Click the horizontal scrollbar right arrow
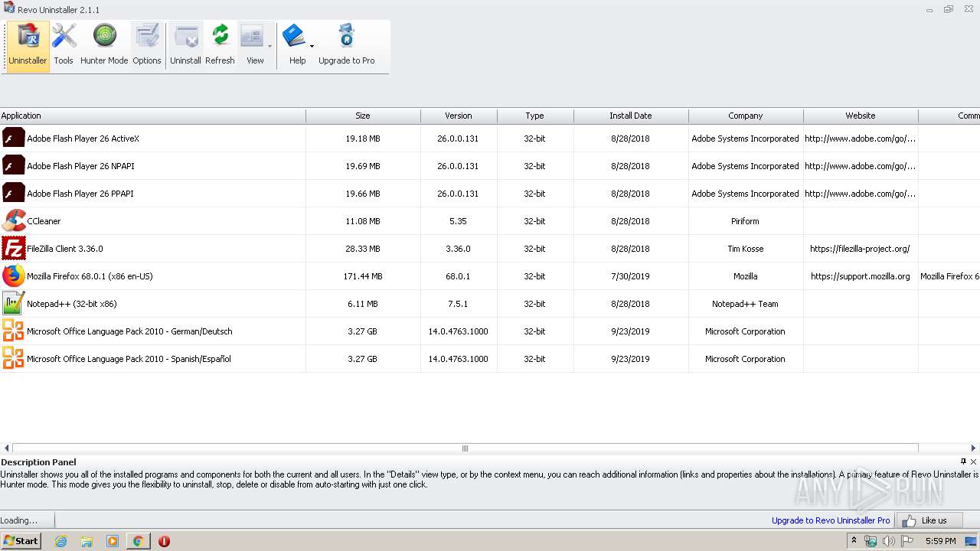980x551 pixels. pos(974,448)
